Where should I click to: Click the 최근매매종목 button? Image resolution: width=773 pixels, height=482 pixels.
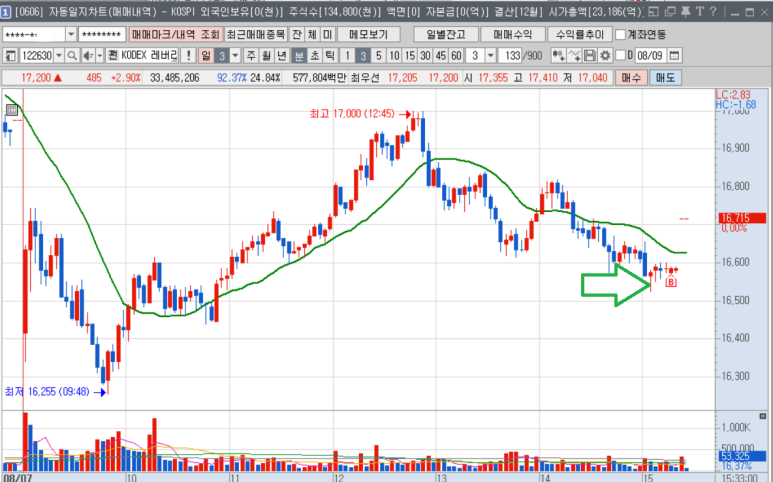pos(255,34)
